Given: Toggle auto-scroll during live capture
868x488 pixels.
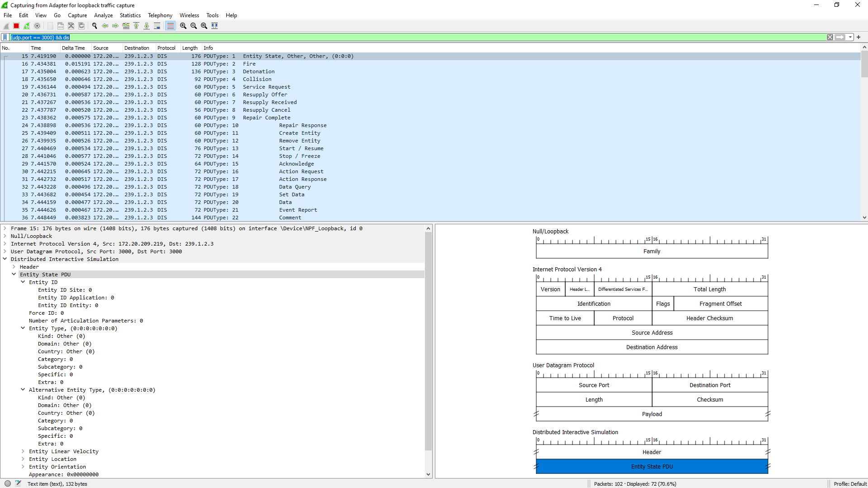Looking at the screenshot, I should tap(157, 26).
